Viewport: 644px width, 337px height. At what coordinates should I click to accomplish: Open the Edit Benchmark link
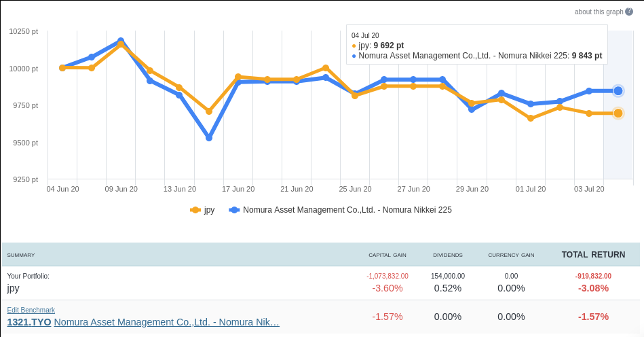coord(31,310)
